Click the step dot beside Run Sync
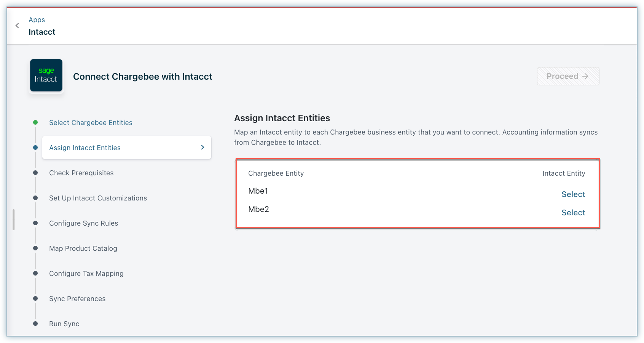This screenshot has width=644, height=343. 35,324
